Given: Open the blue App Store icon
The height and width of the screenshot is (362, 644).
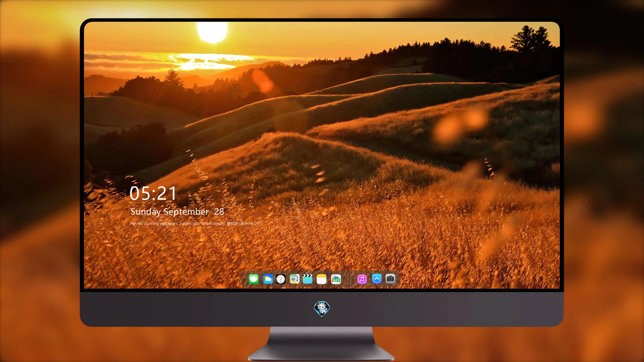Looking at the screenshot, I should 377,279.
